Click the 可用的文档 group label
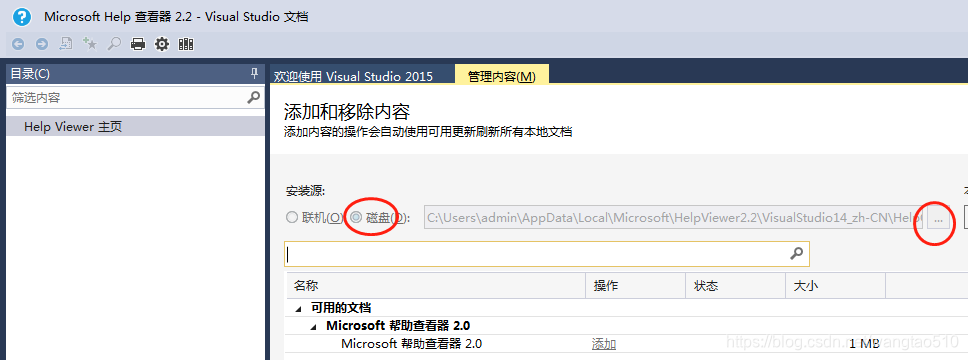Image resolution: width=968 pixels, height=360 pixels. point(340,308)
